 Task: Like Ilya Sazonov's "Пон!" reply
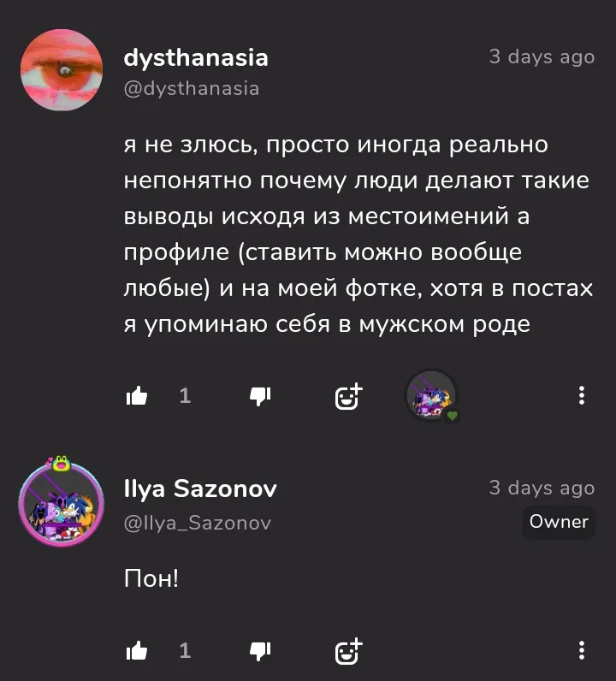(x=137, y=650)
